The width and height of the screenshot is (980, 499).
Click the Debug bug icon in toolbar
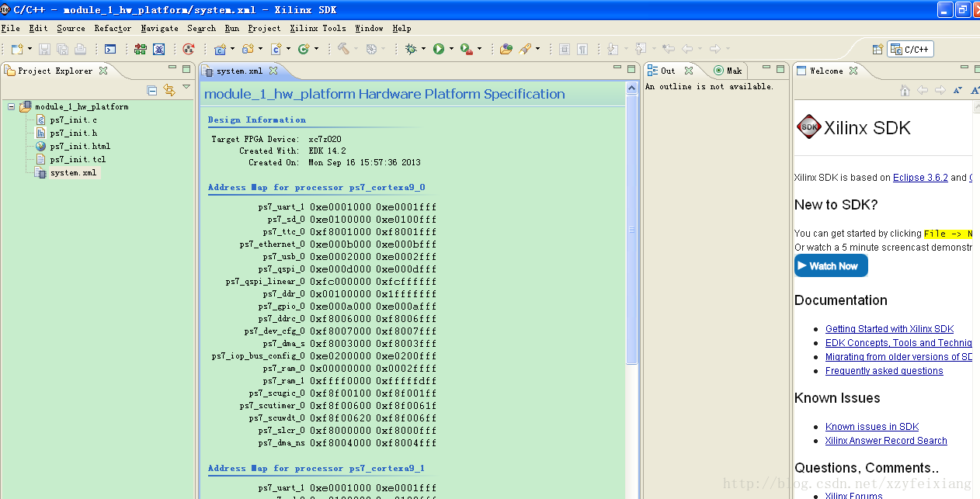pos(411,49)
